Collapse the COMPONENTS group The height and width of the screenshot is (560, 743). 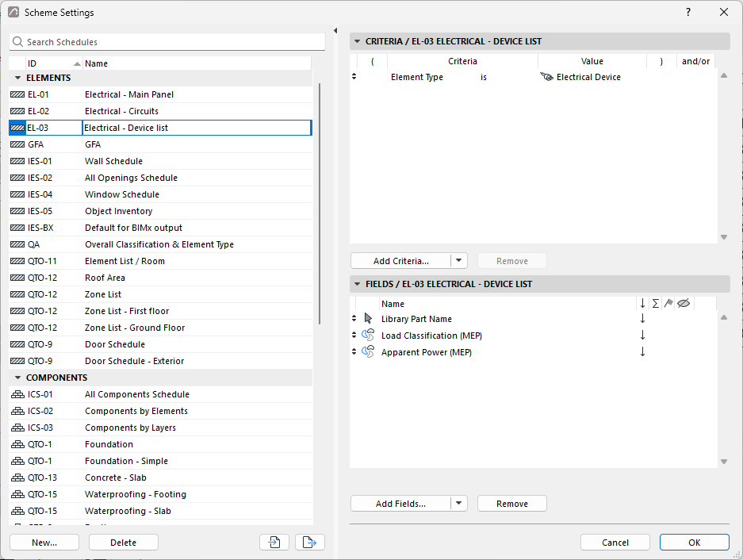pyautogui.click(x=18, y=378)
